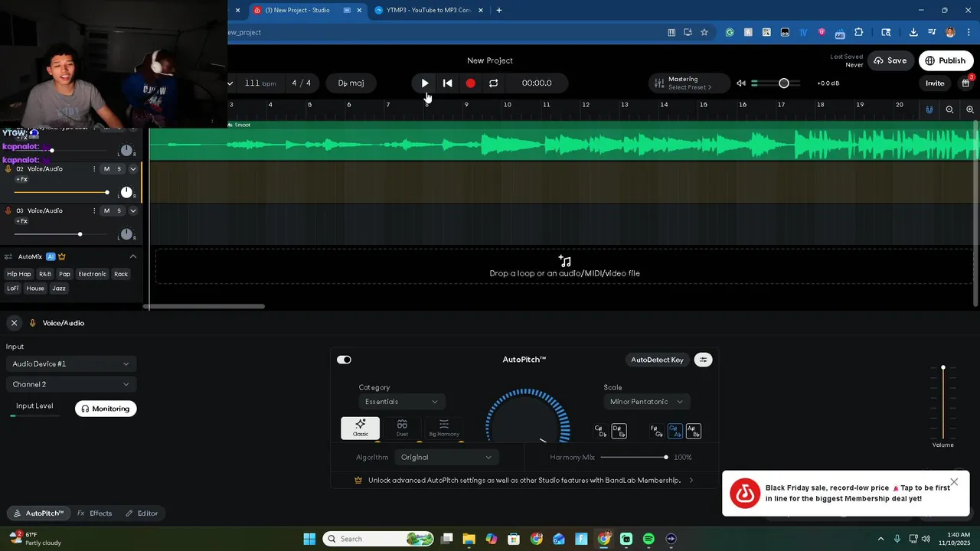Switch to YTMP3 browser tab
The image size is (980, 551).
point(429,10)
